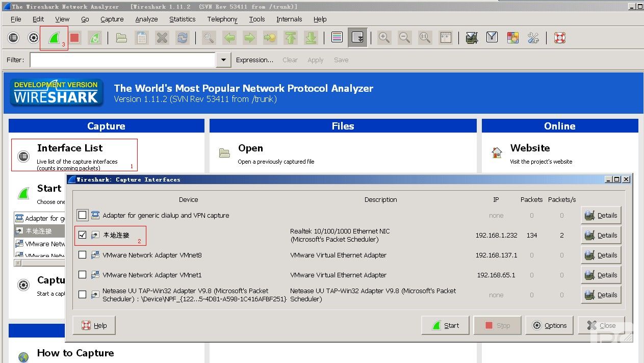This screenshot has width=644, height=363.
Task: Open the display filters editor icon
Action: (492, 38)
